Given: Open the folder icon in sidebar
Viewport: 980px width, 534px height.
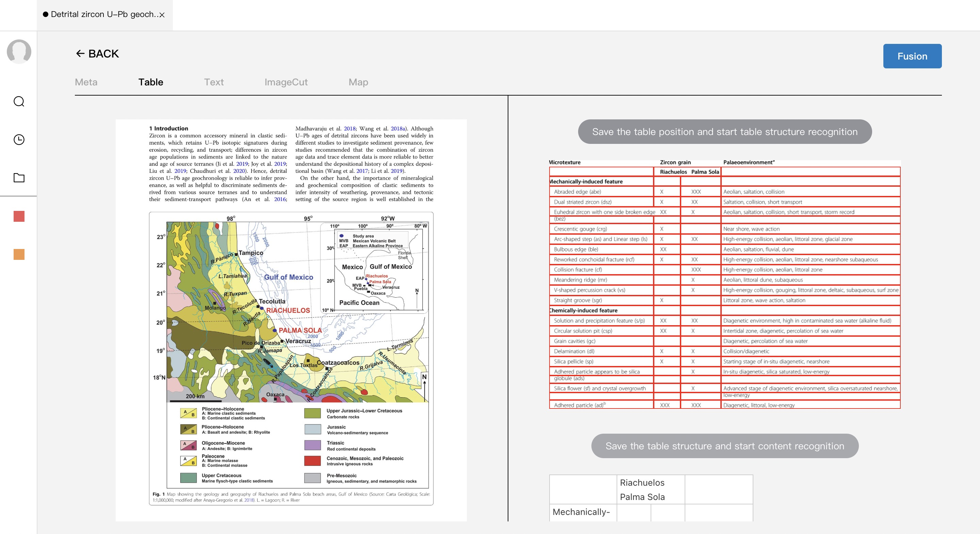Looking at the screenshot, I should tap(19, 178).
